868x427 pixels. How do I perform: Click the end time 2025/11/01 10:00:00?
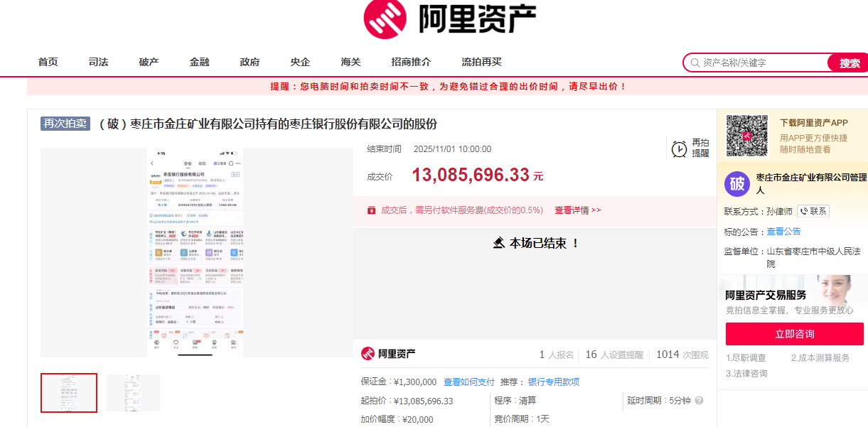pos(452,149)
